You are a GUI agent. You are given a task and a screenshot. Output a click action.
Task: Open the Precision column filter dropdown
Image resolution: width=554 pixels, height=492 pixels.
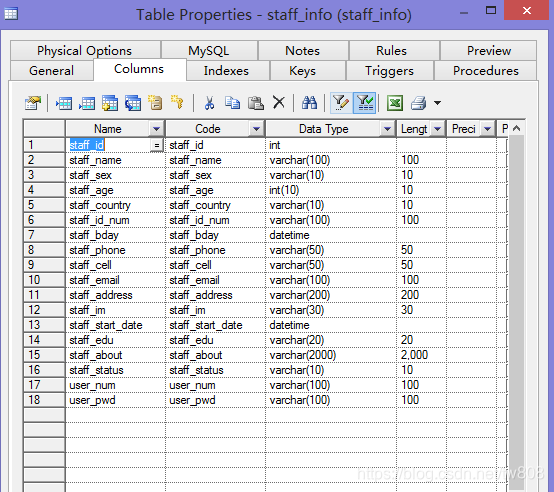point(488,129)
